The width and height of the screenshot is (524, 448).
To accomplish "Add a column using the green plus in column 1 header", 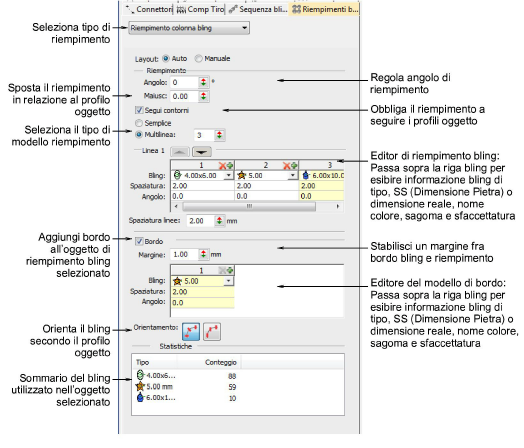I will tap(230, 165).
